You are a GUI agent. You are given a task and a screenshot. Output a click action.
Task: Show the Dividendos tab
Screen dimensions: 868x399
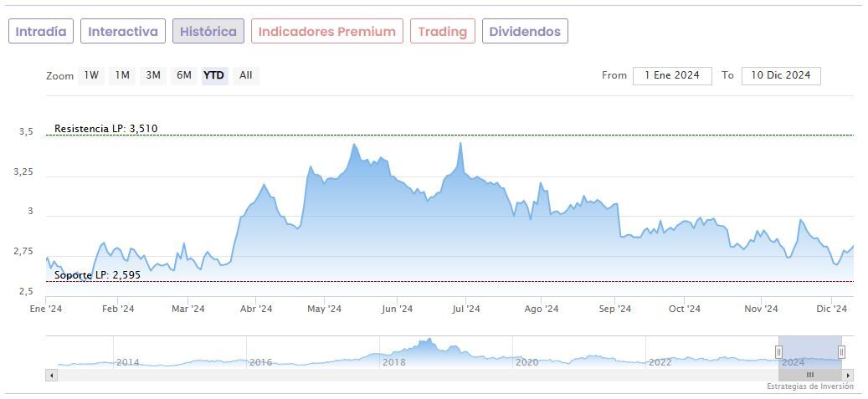525,32
